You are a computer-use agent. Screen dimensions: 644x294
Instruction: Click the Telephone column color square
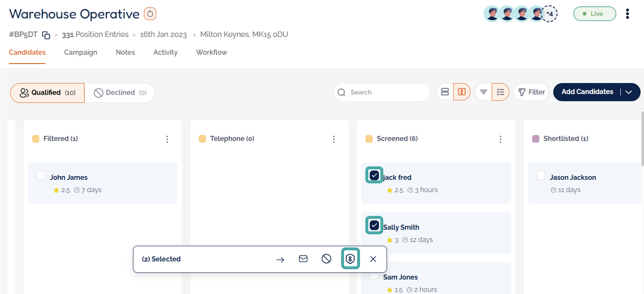pos(202,139)
